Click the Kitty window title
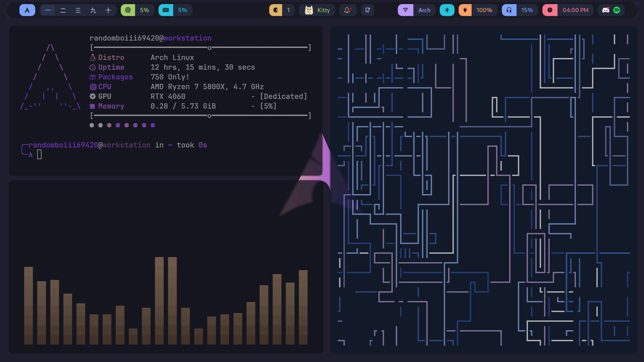 pos(323,10)
